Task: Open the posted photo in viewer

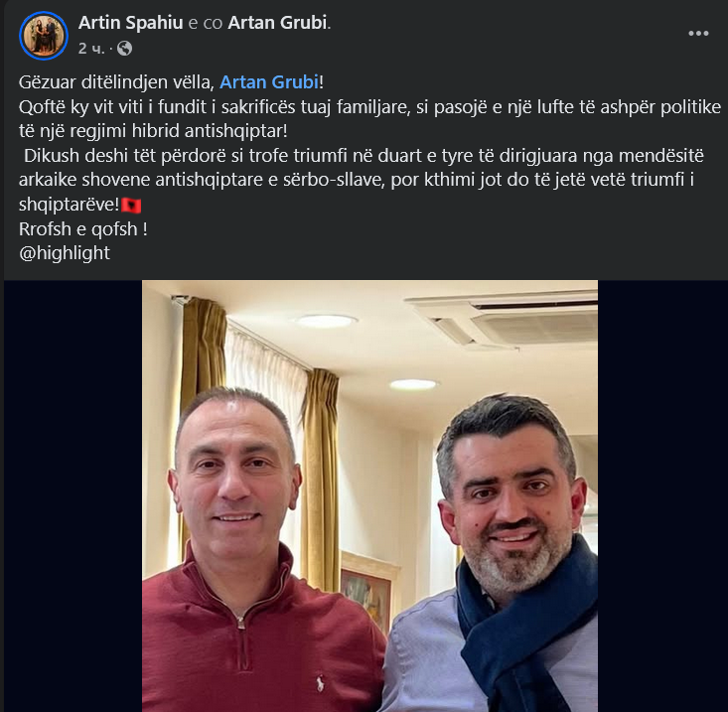Action: [369, 496]
